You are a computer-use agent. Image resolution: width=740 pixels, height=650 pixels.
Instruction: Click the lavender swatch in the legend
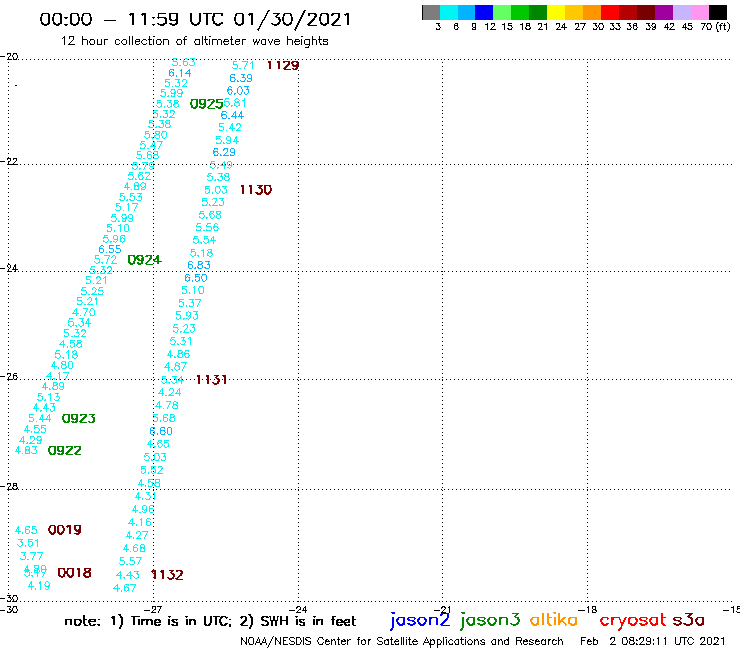[681, 12]
